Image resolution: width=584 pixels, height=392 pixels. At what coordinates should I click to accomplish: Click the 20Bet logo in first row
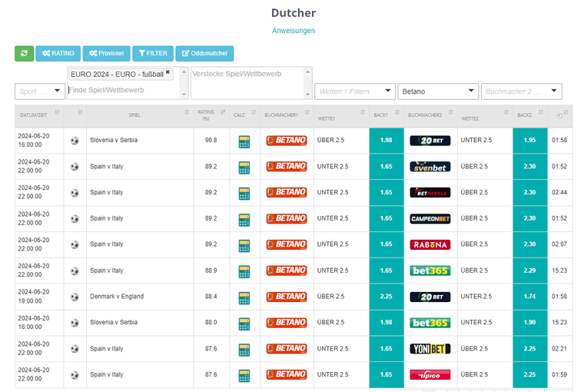coord(430,141)
